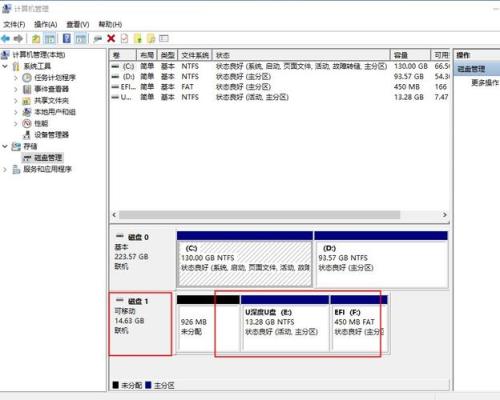Expand the Event Viewer (事件查看器) node

(16, 89)
